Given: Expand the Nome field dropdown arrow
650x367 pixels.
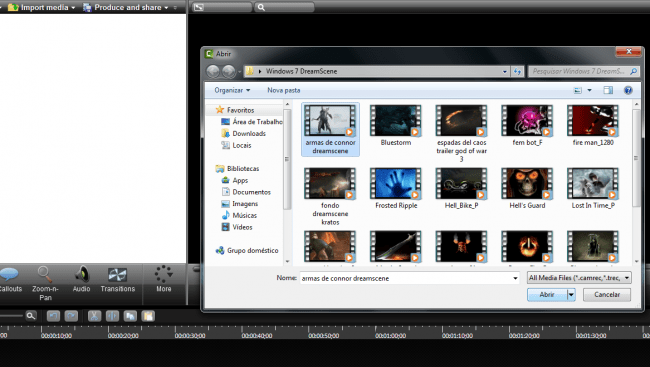Looking at the screenshot, I should [515, 278].
